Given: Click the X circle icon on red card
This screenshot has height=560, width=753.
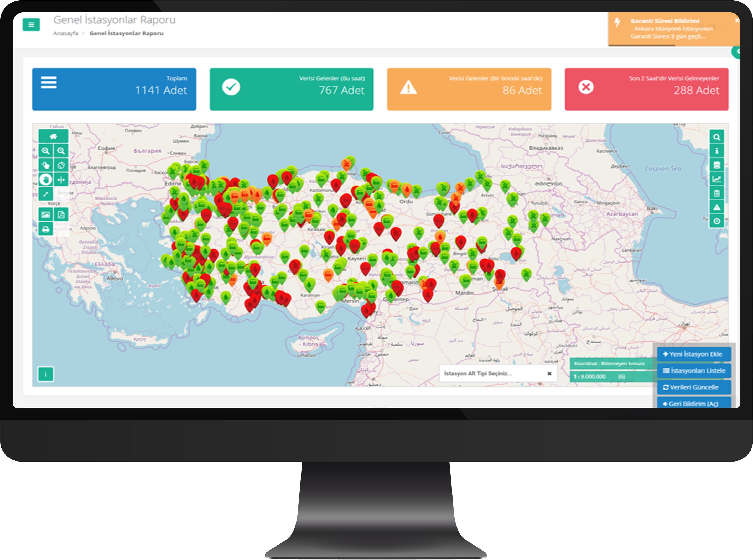Looking at the screenshot, I should [x=586, y=87].
